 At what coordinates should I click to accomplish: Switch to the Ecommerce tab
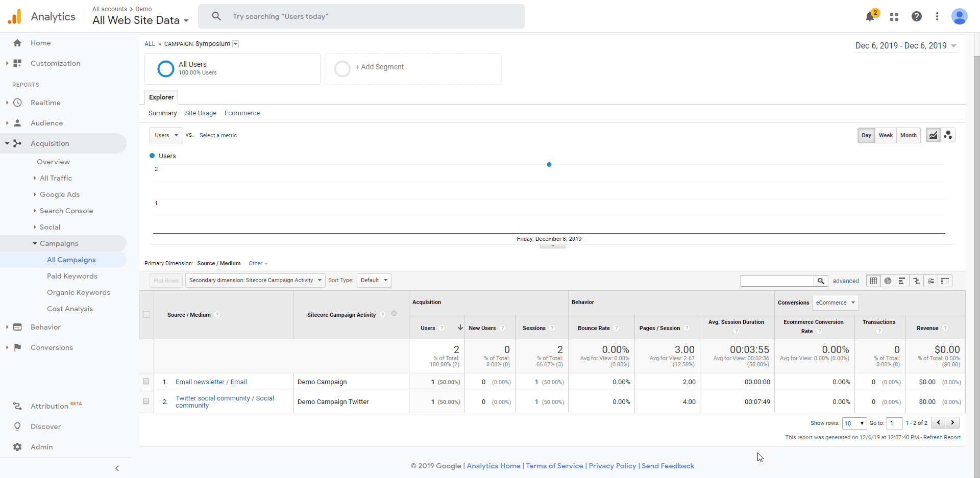242,113
